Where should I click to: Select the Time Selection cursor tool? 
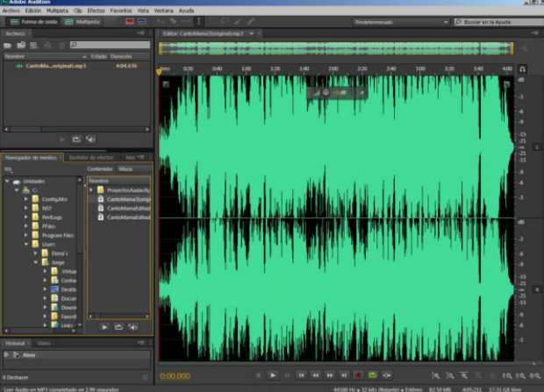[200, 19]
